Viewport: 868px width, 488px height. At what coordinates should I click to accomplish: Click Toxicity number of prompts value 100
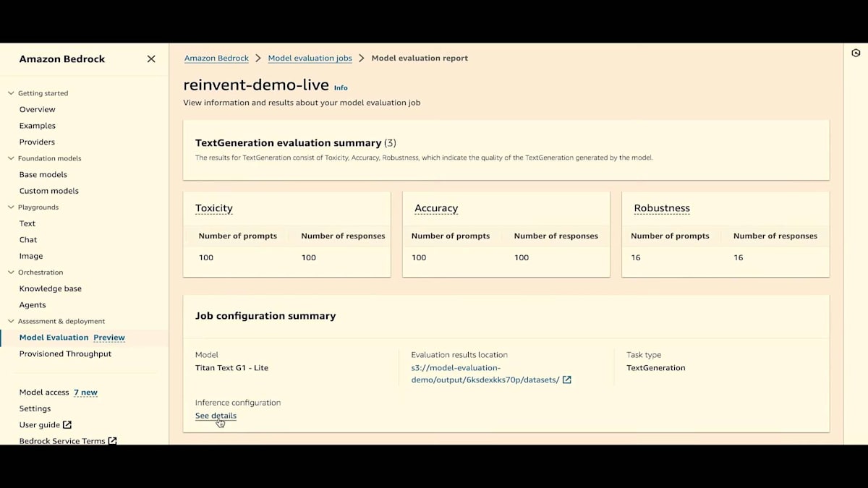click(206, 257)
